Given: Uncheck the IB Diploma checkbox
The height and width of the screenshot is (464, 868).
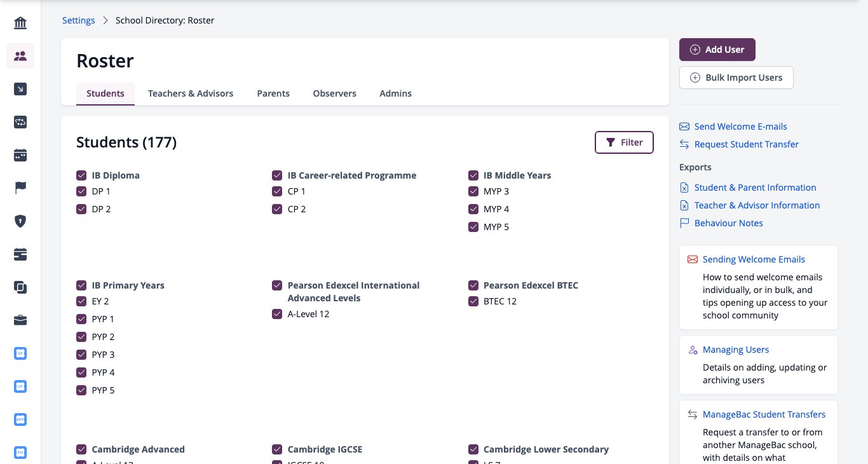Looking at the screenshot, I should (x=81, y=175).
